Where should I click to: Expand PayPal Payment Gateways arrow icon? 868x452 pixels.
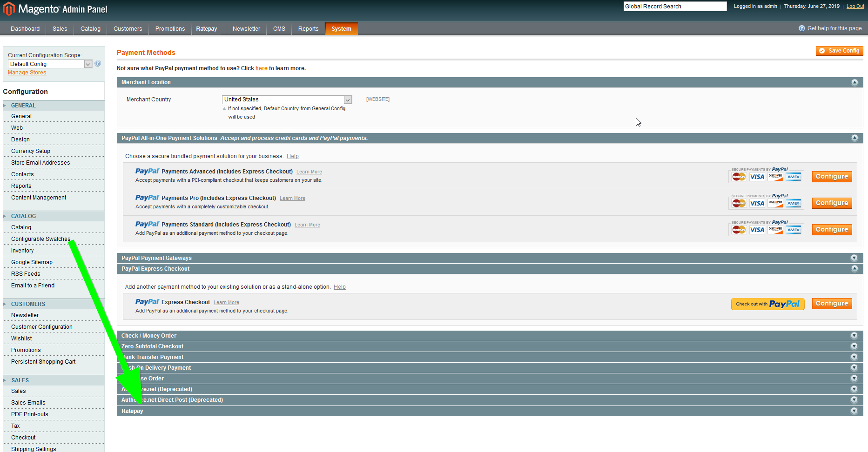point(854,258)
